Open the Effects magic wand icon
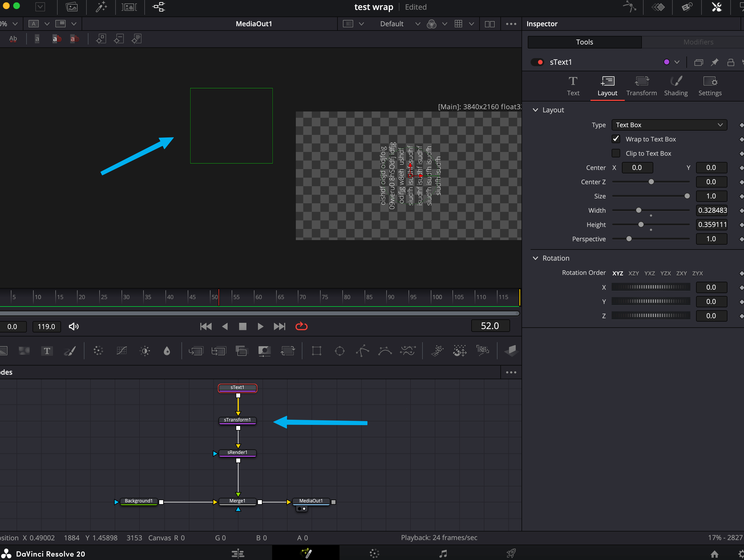Viewport: 744px width, 560px height. [x=101, y=7]
